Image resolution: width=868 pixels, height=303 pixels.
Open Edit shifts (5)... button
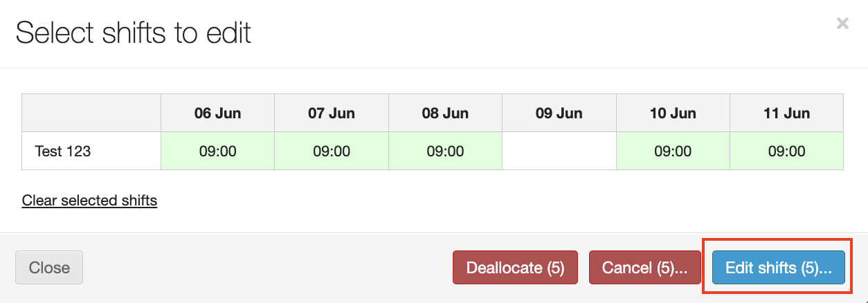(778, 268)
